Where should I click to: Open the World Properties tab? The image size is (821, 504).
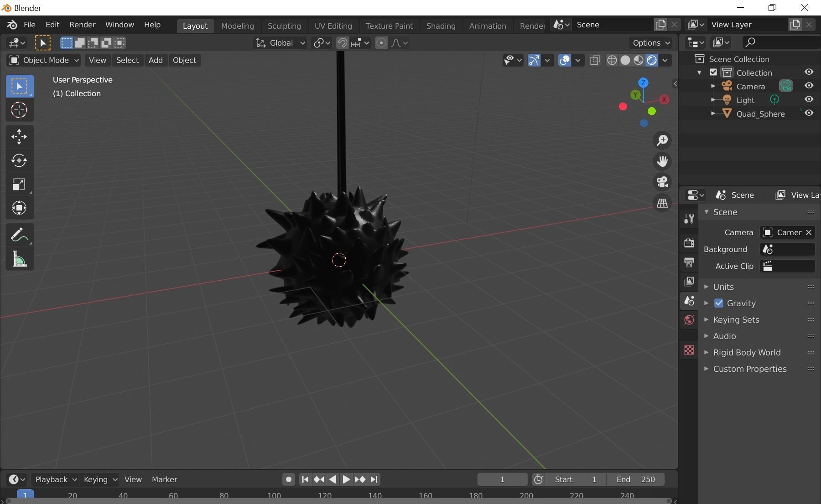pyautogui.click(x=689, y=320)
